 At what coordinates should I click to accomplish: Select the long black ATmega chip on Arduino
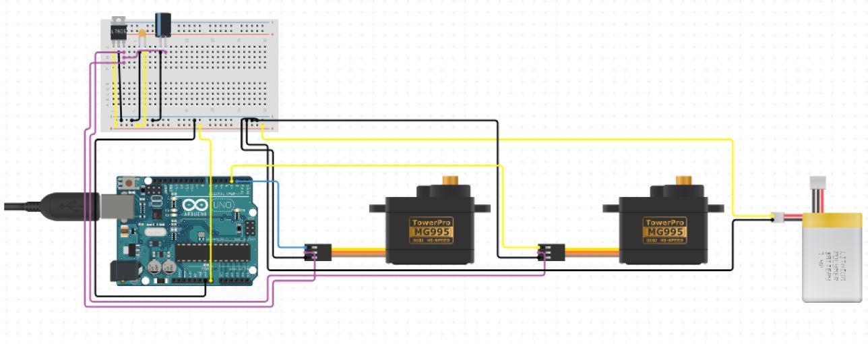[212, 252]
